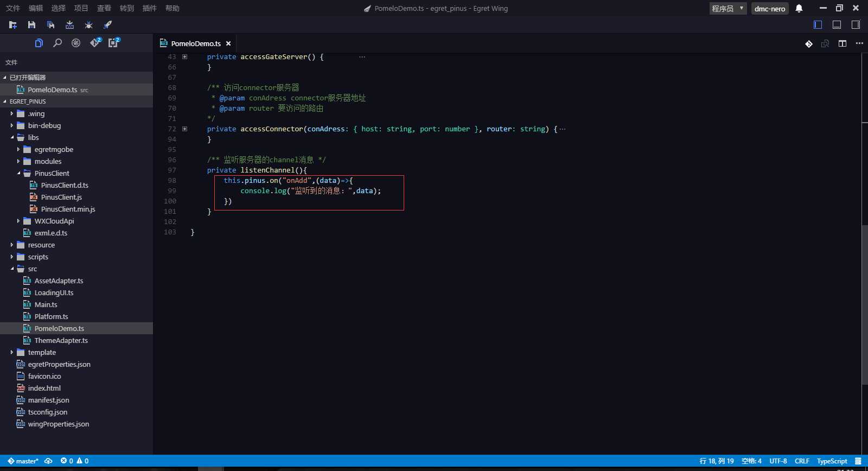Image resolution: width=868 pixels, height=471 pixels.
Task: Toggle the right sidebar panel visibility
Action: (x=856, y=24)
